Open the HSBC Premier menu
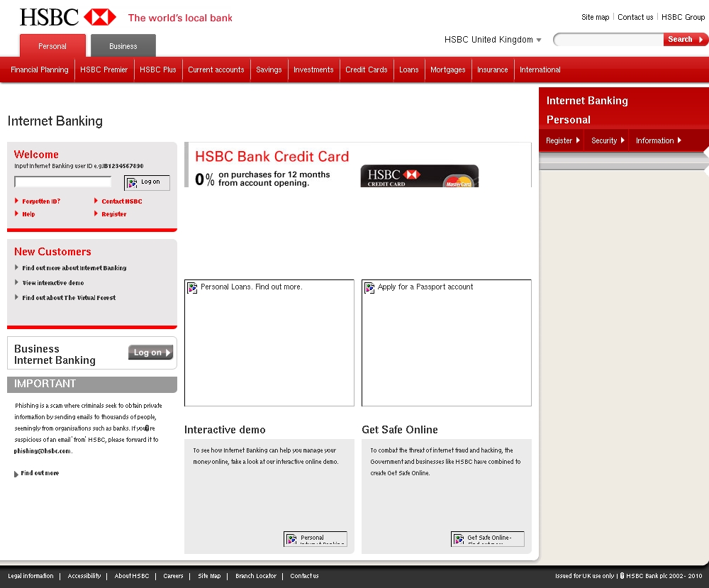709x588 pixels. (x=104, y=70)
